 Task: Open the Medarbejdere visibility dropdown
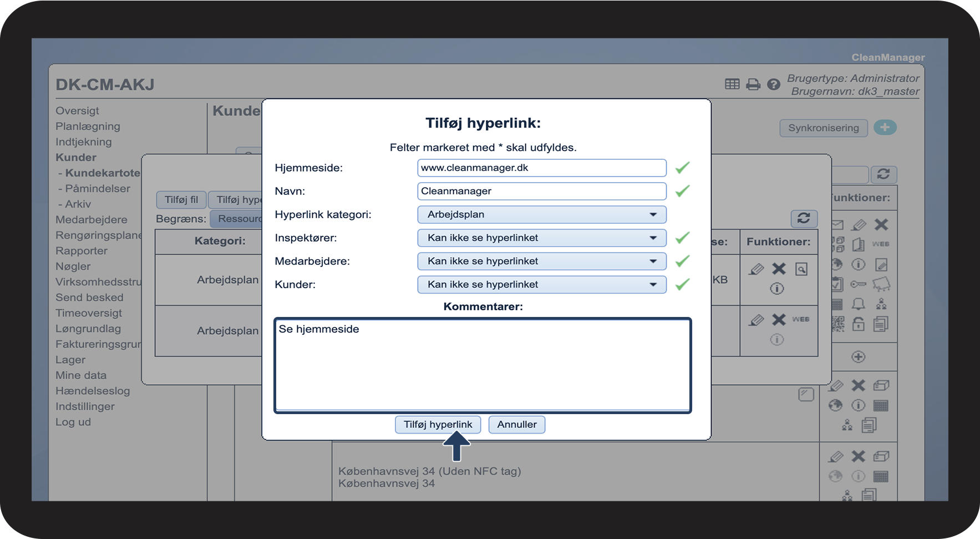[x=542, y=261]
